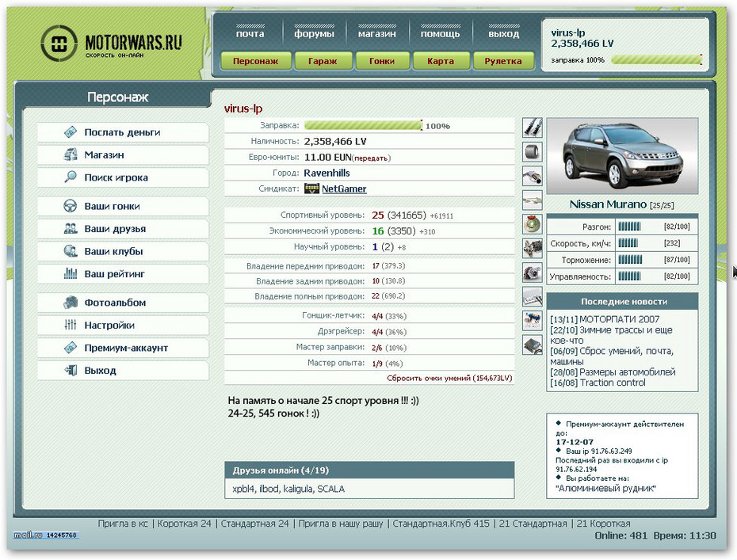Screen dimensions: 737x560
Task: Click the camera icon beside Фотоальбом
Action: click(x=71, y=302)
